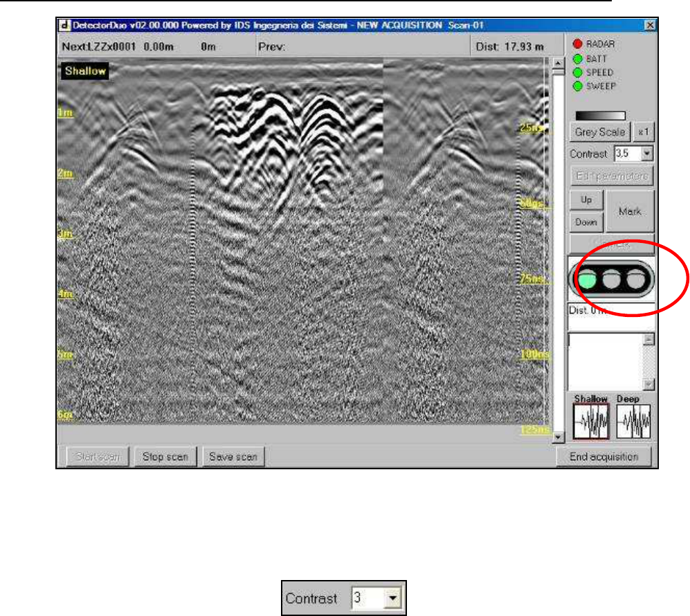Click the green BATT status indicator
The width and height of the screenshot is (690, 616).
[x=577, y=59]
